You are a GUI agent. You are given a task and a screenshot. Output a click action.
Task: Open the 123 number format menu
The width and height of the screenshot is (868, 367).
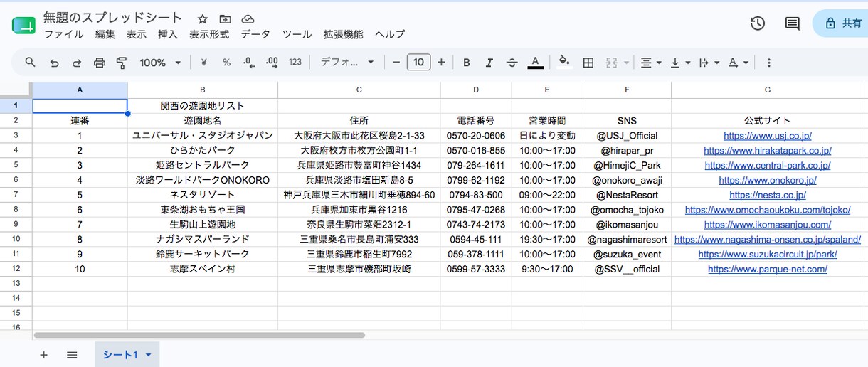point(295,63)
